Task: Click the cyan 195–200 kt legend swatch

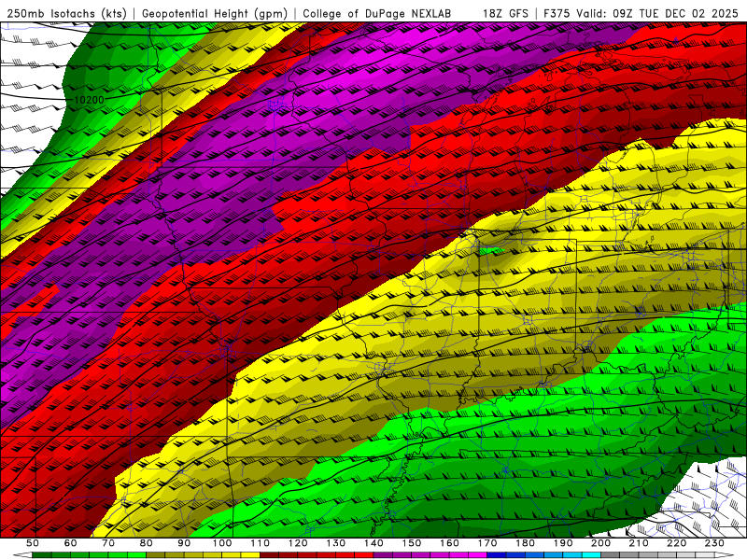Action: [591, 554]
